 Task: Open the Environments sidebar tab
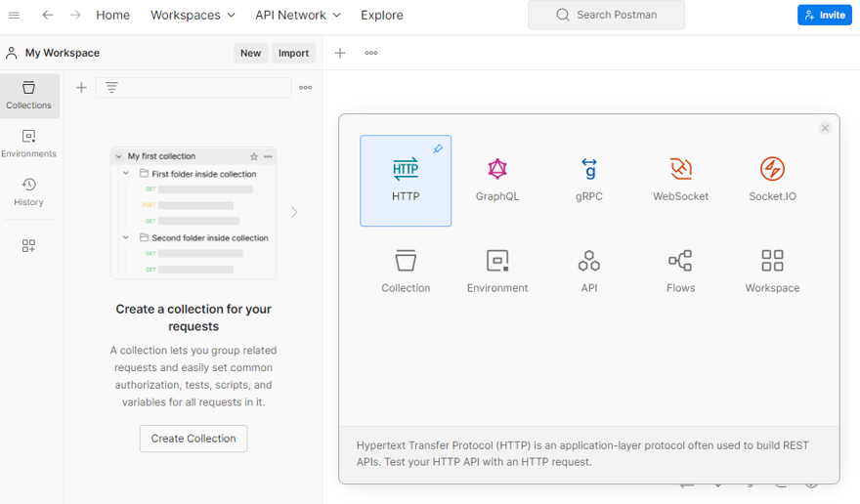[28, 144]
